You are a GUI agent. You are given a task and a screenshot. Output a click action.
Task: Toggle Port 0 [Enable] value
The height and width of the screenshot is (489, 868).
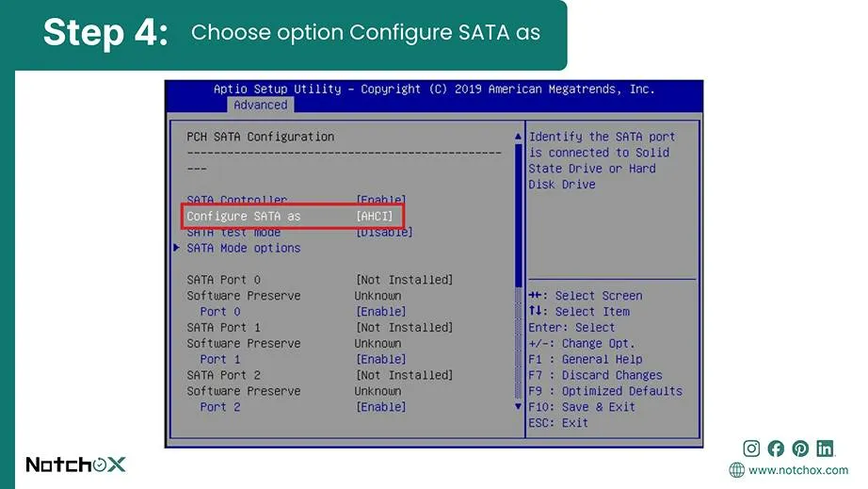[381, 312]
